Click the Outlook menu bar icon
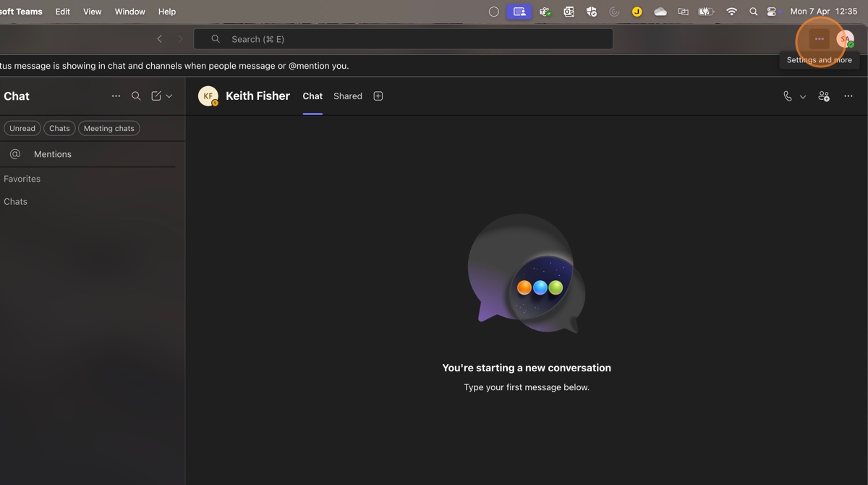This screenshot has width=868, height=485. click(x=569, y=12)
